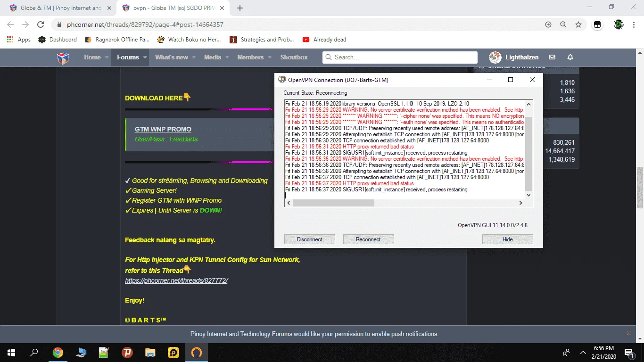Open the Members menu item

tap(250, 57)
